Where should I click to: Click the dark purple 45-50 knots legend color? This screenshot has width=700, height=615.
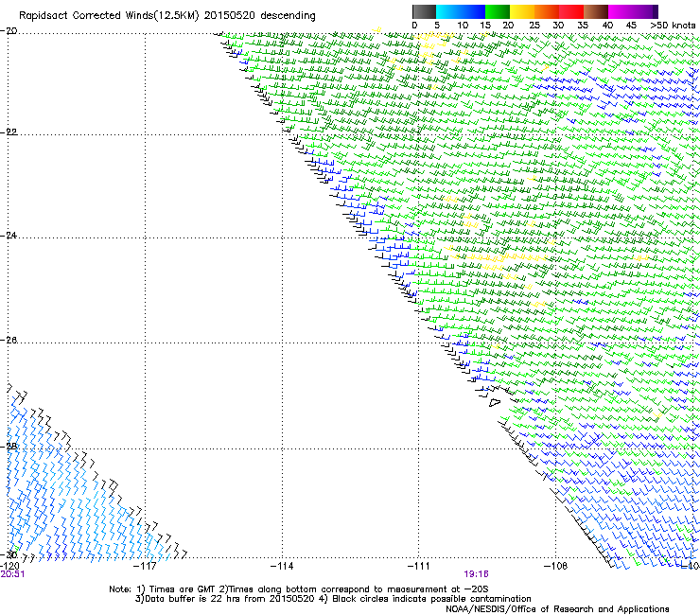coord(645,11)
